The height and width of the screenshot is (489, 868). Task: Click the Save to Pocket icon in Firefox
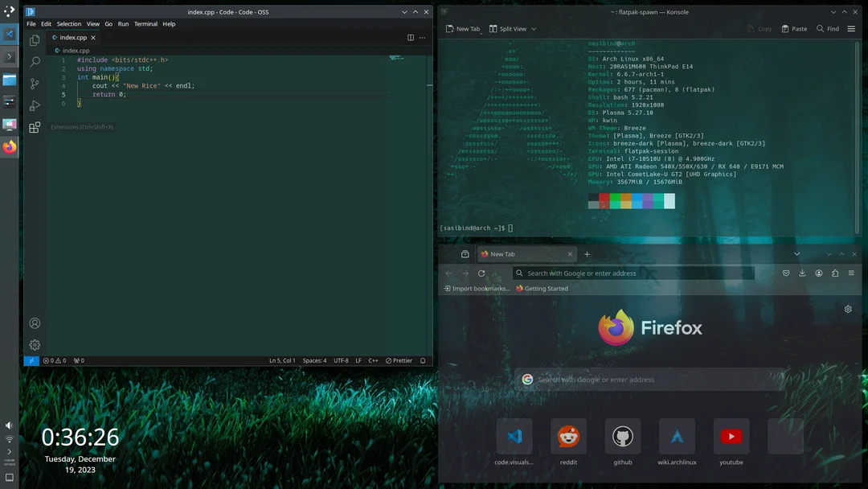pos(786,273)
